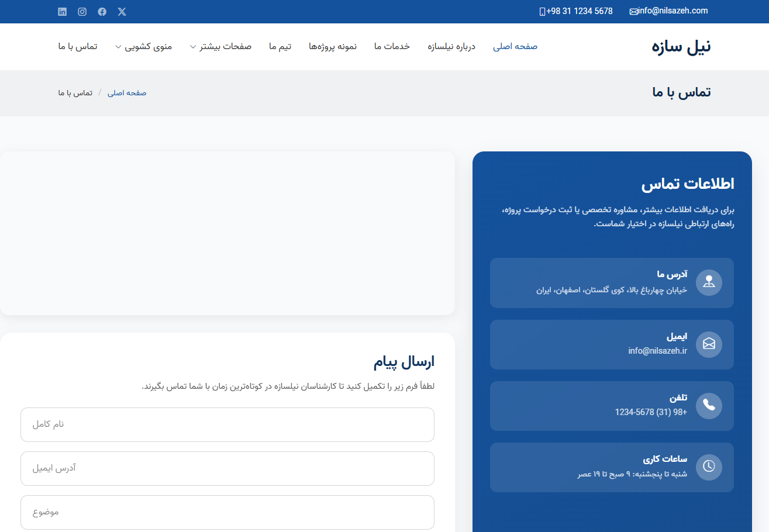Click the نام کامل input field
769x532 pixels.
click(227, 424)
